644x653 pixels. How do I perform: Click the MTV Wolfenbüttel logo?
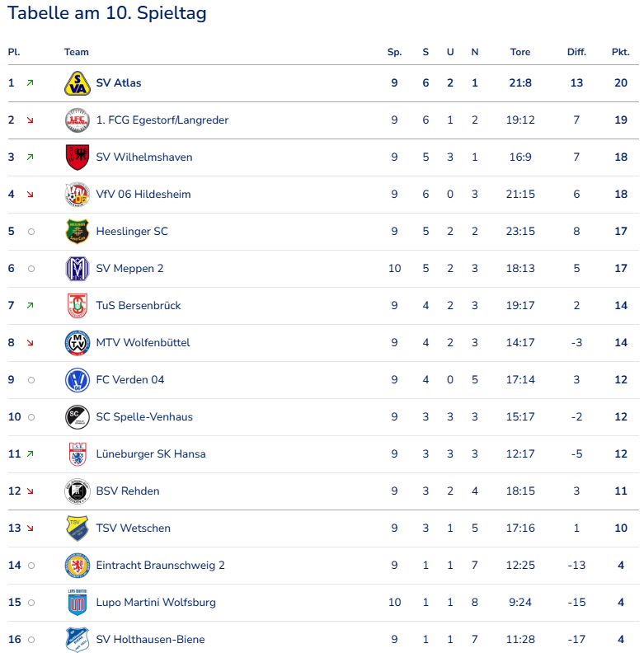[77, 343]
